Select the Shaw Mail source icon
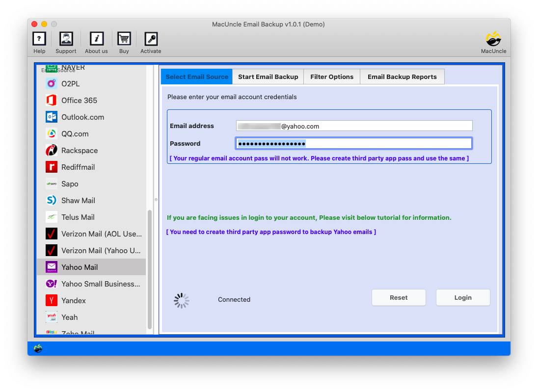Screen dimensions: 538x392 (x=52, y=200)
